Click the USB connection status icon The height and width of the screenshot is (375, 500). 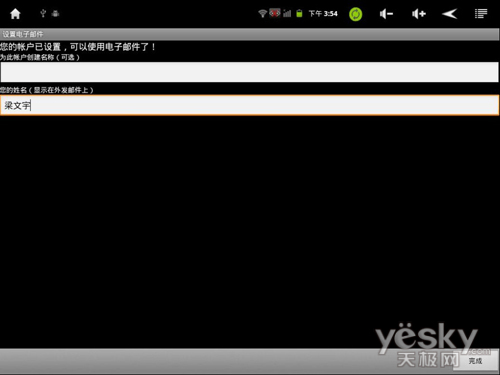click(x=43, y=13)
